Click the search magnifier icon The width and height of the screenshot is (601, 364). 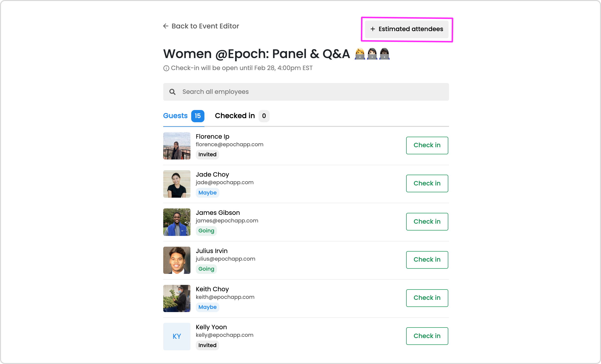coord(172,92)
